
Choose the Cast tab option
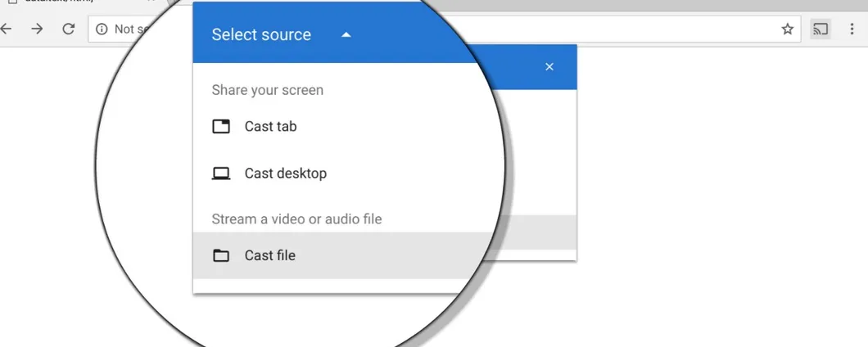pos(270,127)
